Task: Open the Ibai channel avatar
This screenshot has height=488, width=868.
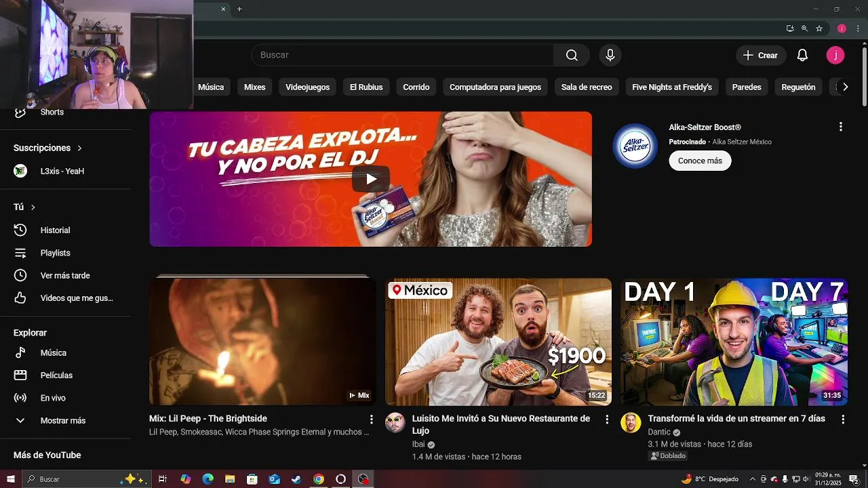Action: pyautogui.click(x=395, y=423)
